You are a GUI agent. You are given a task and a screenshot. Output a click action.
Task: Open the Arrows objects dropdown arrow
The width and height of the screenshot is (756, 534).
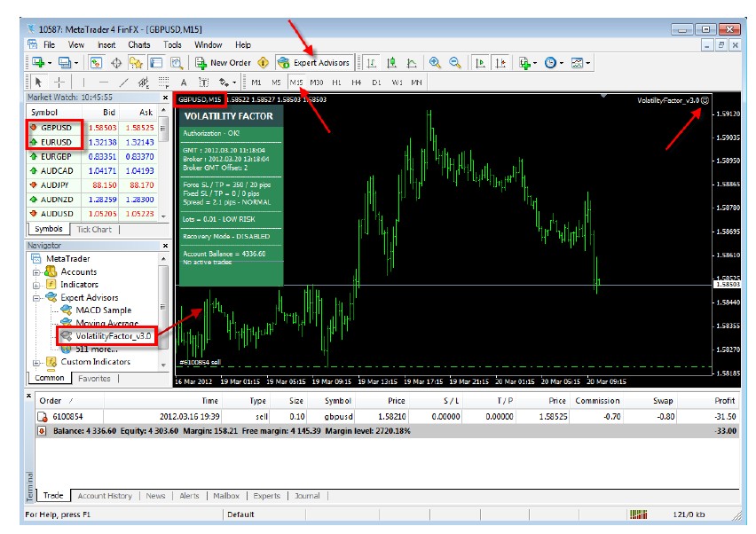(234, 82)
